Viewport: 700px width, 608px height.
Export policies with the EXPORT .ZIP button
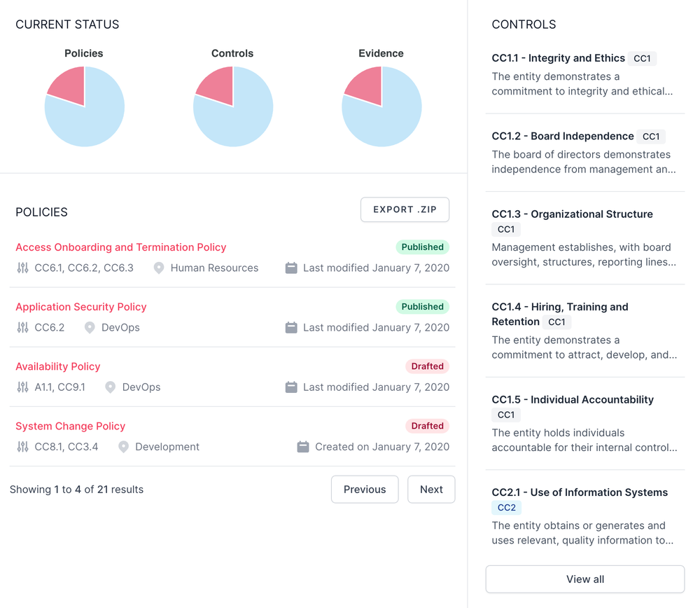pos(405,209)
